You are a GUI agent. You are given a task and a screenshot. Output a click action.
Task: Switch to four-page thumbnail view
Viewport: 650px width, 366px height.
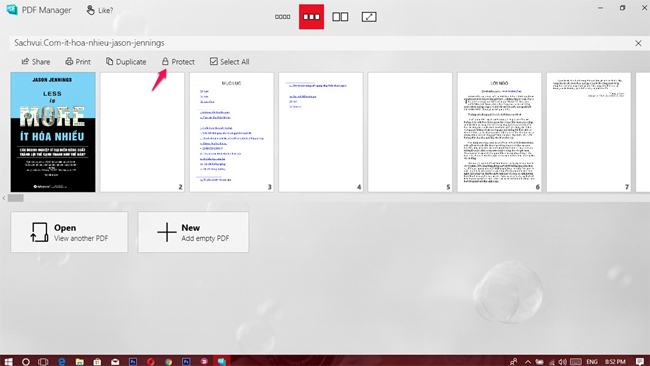[282, 17]
